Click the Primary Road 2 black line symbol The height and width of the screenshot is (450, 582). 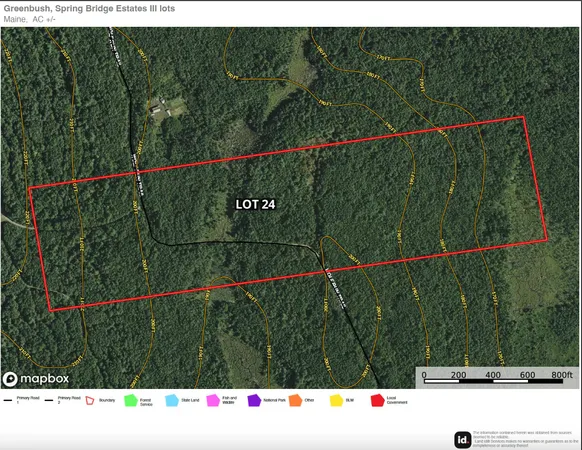pos(49,401)
